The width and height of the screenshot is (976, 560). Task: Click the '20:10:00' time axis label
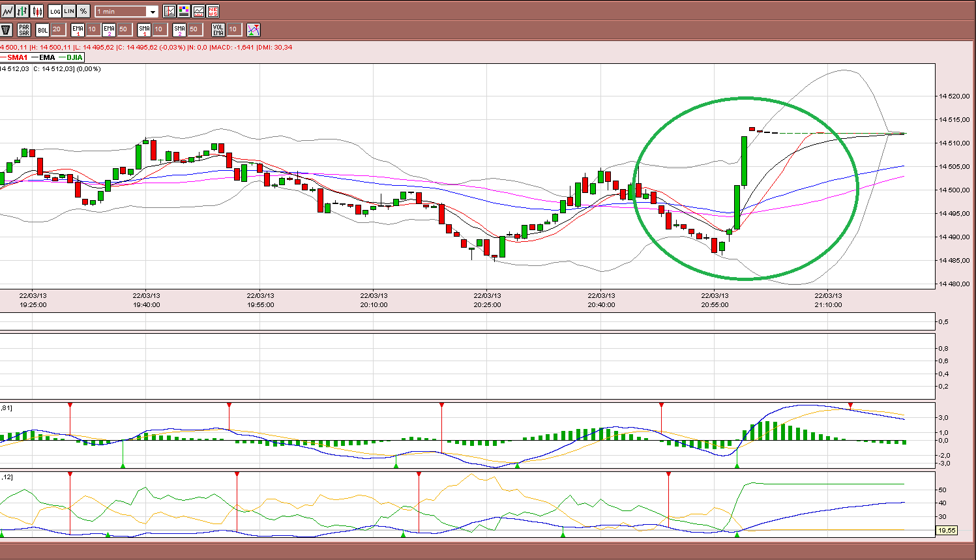pyautogui.click(x=374, y=304)
